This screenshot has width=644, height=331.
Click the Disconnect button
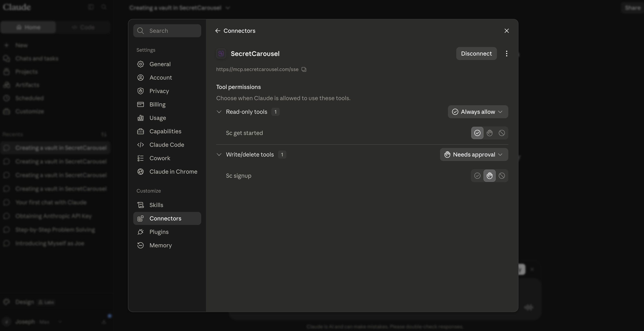tap(476, 54)
